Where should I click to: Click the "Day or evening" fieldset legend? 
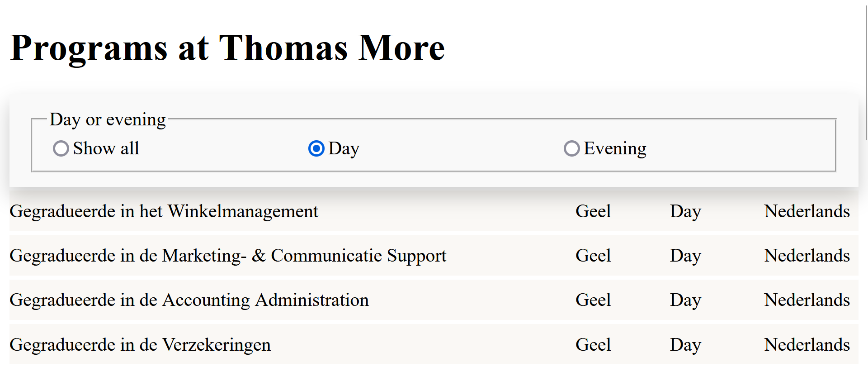pos(108,119)
